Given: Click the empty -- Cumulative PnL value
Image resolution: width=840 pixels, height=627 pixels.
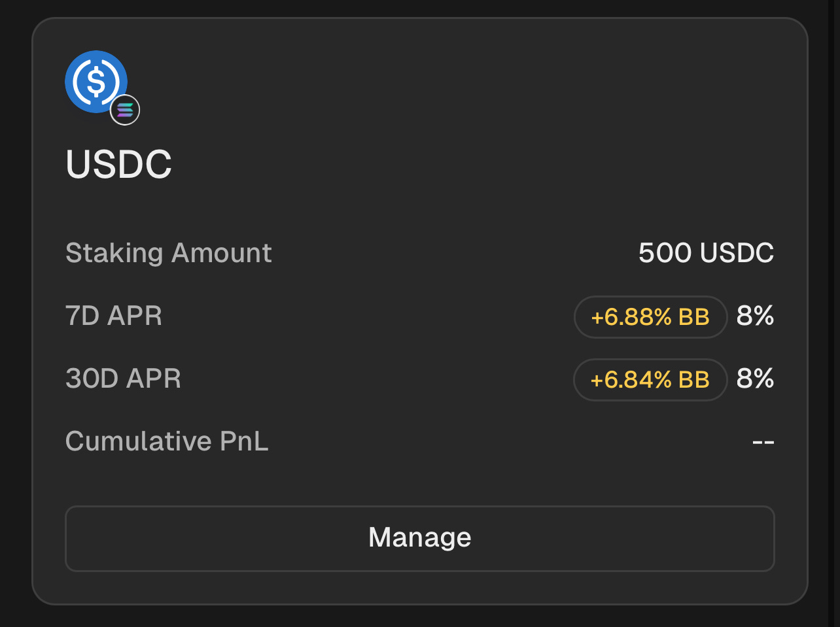Looking at the screenshot, I should [763, 443].
